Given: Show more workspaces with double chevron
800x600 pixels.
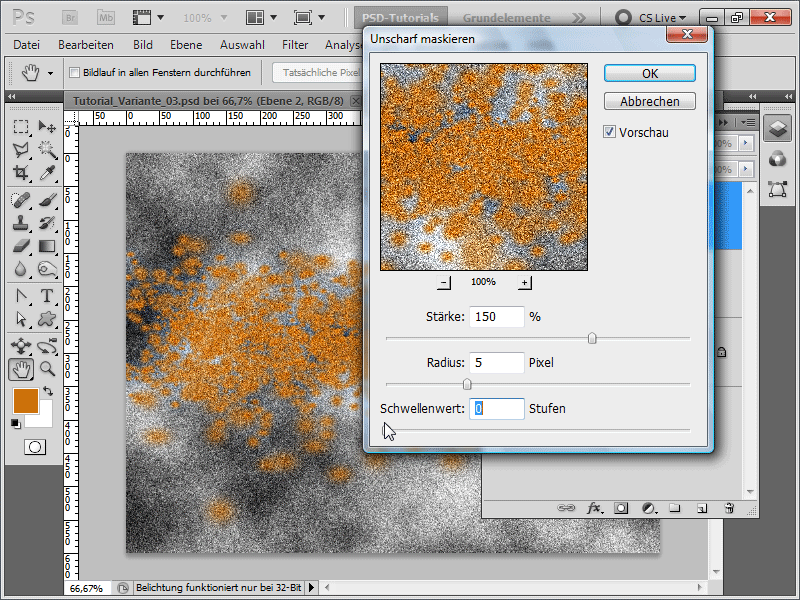Looking at the screenshot, I should tap(579, 18).
